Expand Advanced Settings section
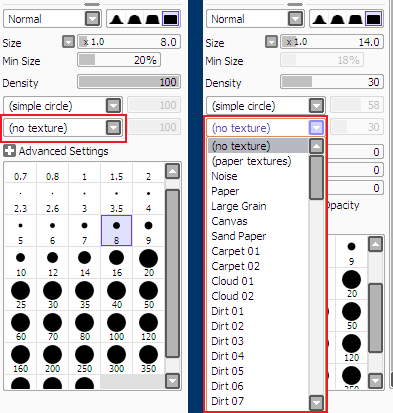Viewport: 393px width, 413px height. coord(9,151)
